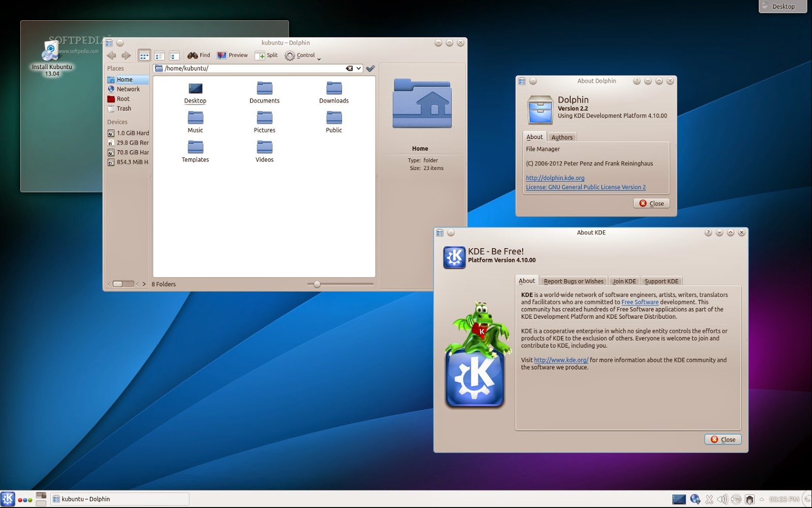Select the Downloads folder icon
812x508 pixels.
tap(334, 93)
